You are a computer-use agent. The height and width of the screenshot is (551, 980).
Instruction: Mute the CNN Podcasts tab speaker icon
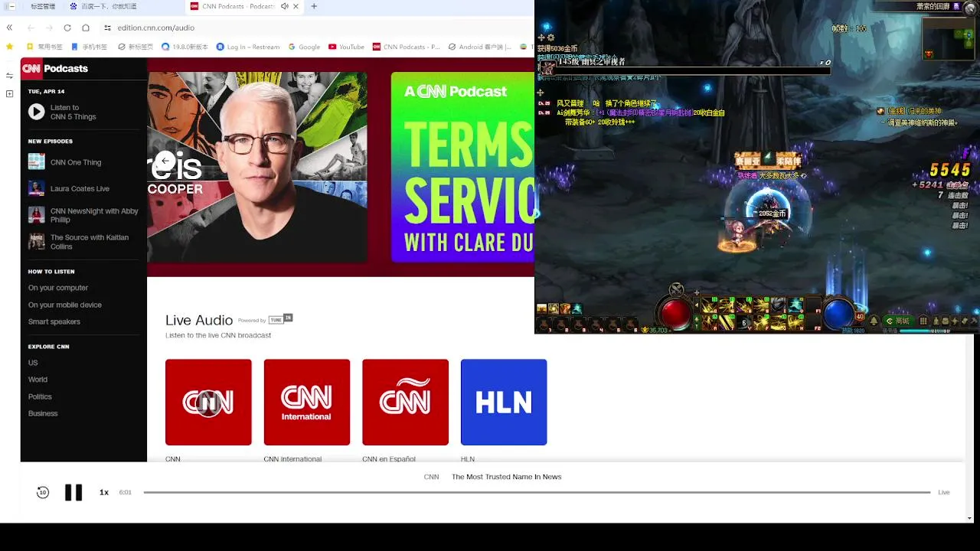(285, 6)
